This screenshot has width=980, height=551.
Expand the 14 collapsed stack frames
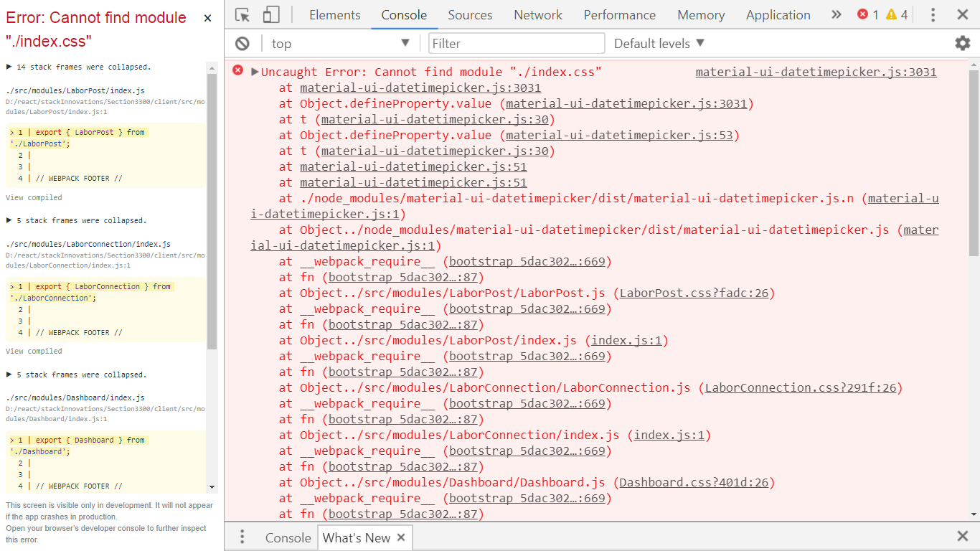78,67
